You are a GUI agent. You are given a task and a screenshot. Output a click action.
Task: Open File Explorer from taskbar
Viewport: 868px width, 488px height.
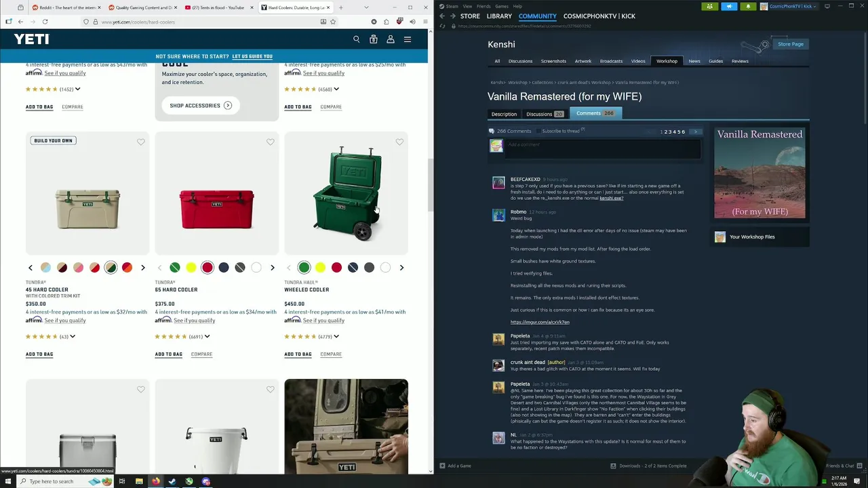tap(139, 481)
